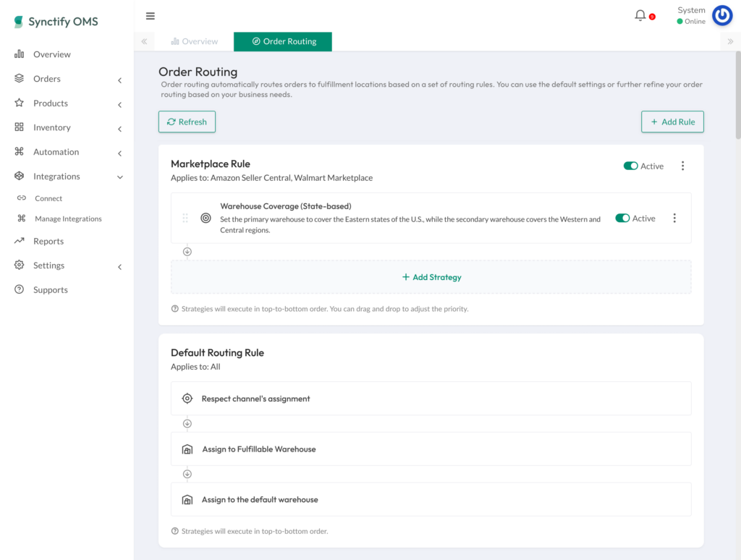Screen dimensions: 741x560
Task: Click the Refresh button
Action: click(187, 122)
